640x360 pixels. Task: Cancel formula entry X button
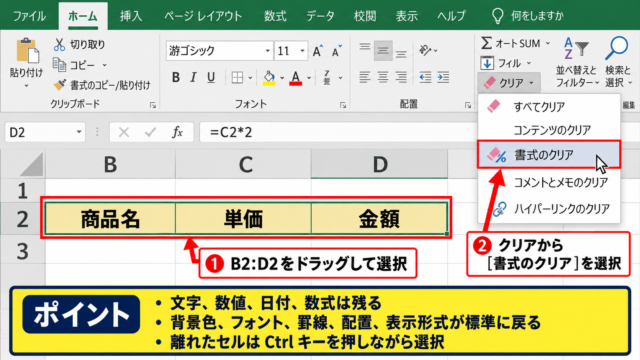124,132
